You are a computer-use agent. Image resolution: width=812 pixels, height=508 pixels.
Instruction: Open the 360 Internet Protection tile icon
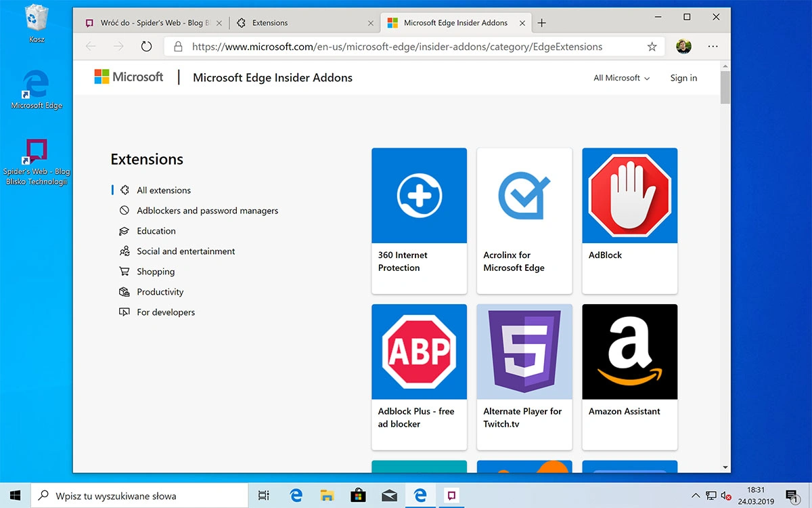click(x=419, y=195)
